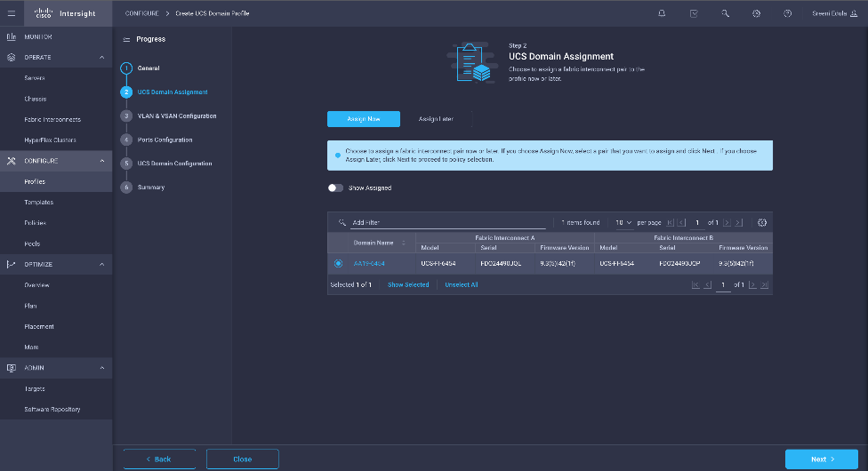Collapse the Configure section
The width and height of the screenshot is (868, 471).
(x=102, y=161)
